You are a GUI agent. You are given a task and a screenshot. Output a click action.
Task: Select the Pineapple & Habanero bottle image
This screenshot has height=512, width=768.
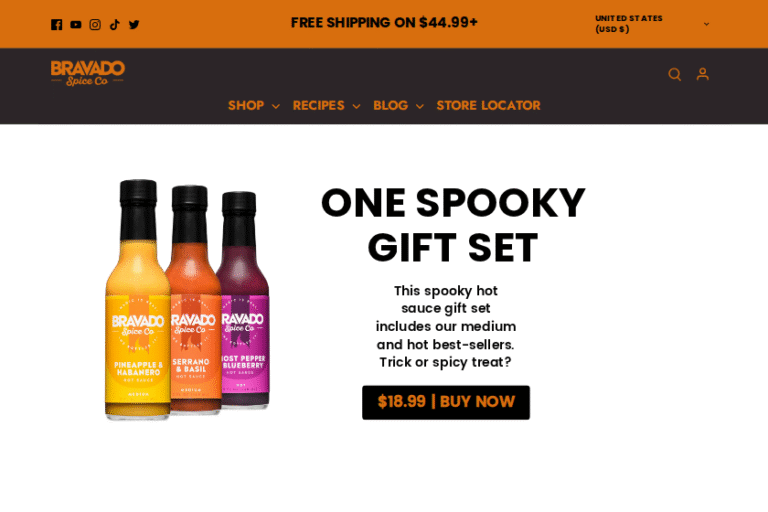tap(138, 299)
